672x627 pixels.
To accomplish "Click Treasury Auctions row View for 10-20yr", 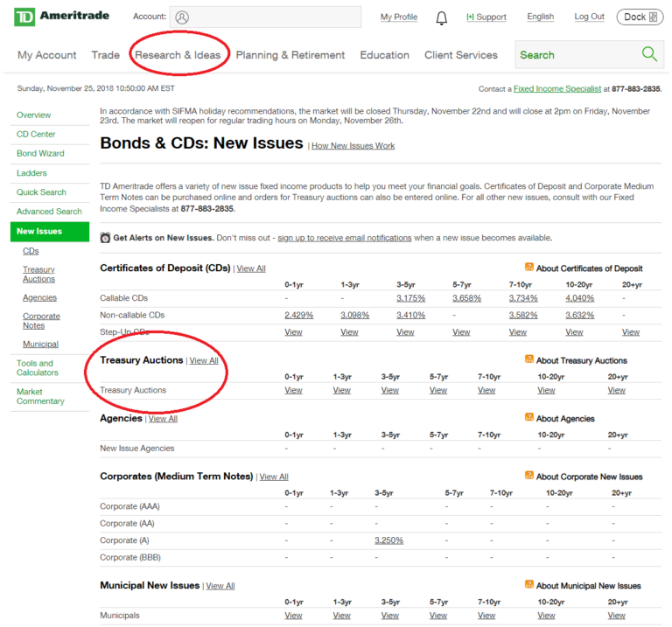I will click(x=546, y=391).
